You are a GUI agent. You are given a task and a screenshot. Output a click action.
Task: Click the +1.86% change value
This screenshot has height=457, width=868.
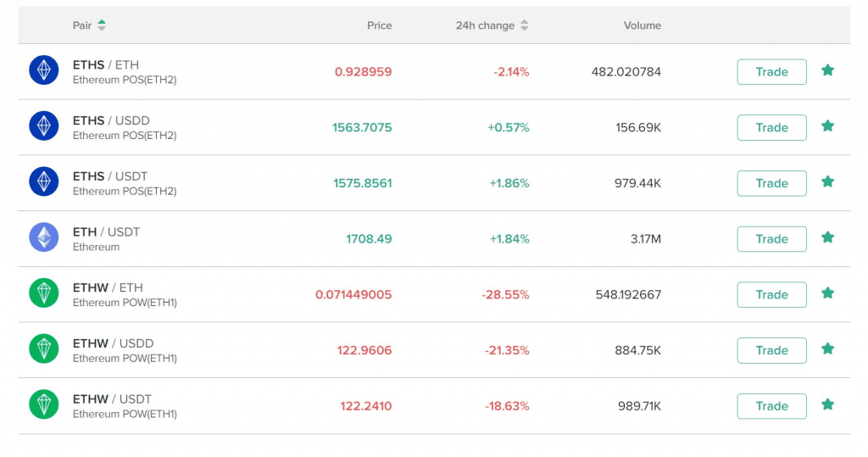pos(509,183)
